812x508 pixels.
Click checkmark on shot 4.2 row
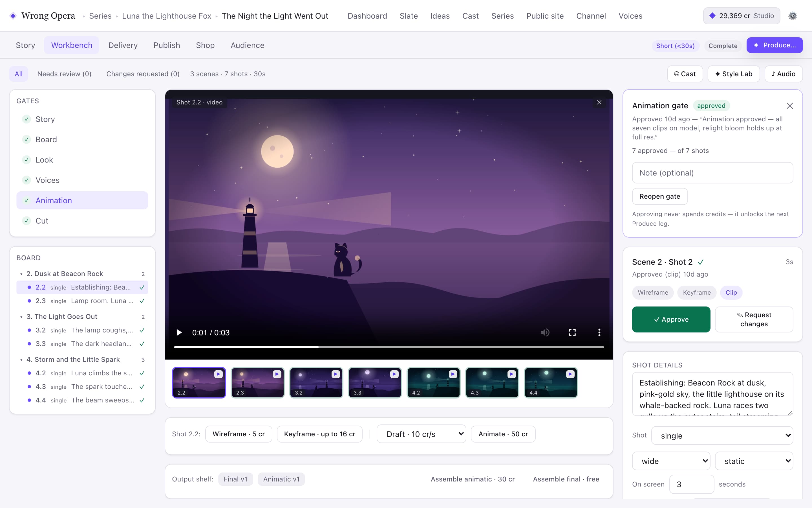[142, 373]
